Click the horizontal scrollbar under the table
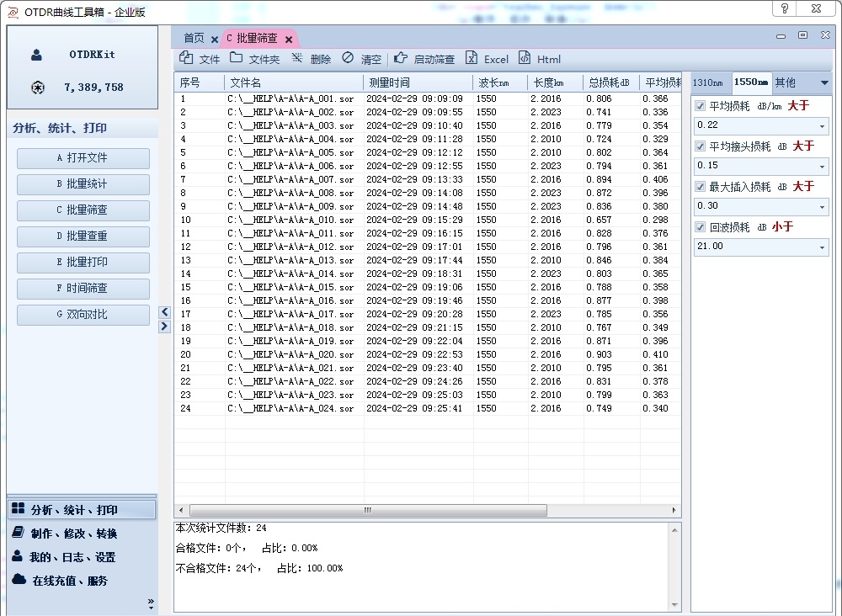Screen dimensions: 842x616 point(368,510)
